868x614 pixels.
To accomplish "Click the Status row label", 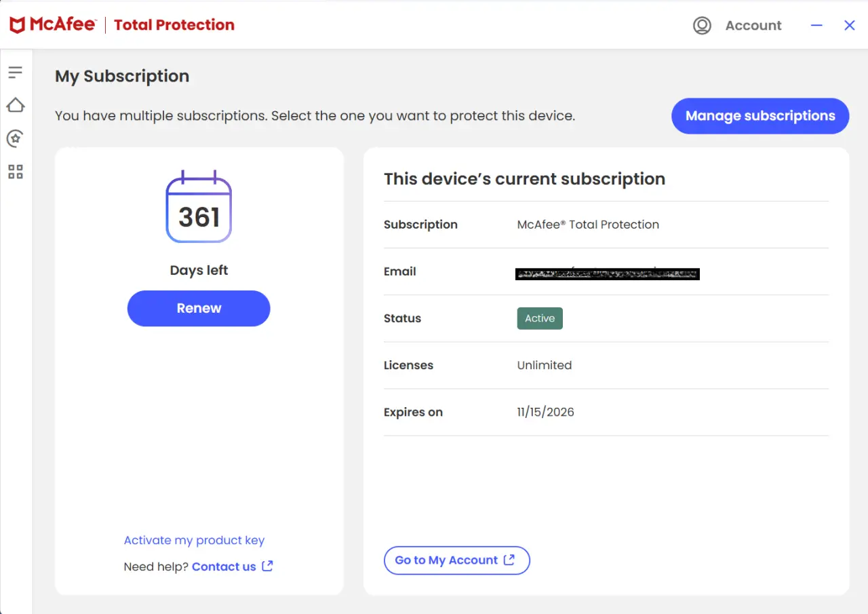I will [402, 318].
